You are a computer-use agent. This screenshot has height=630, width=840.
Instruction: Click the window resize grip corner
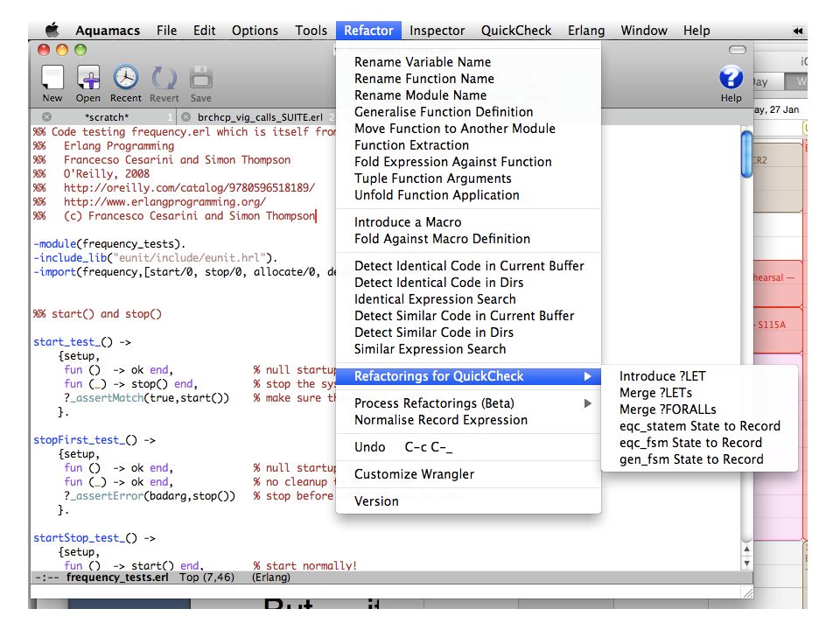click(x=748, y=592)
